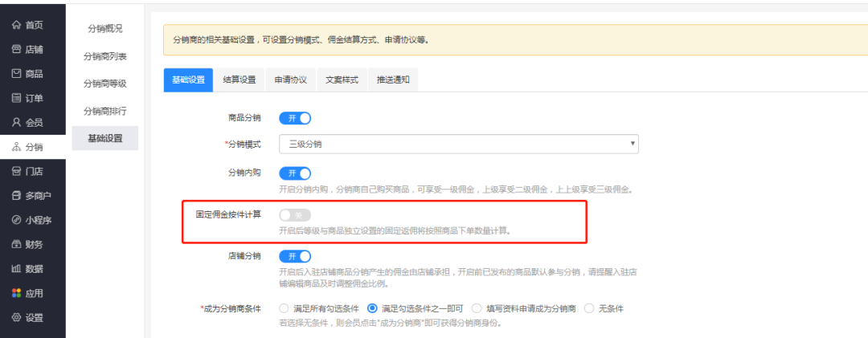Disable the 店铺分销 toggle
Image resolution: width=868 pixels, height=338 pixels.
pos(294,256)
